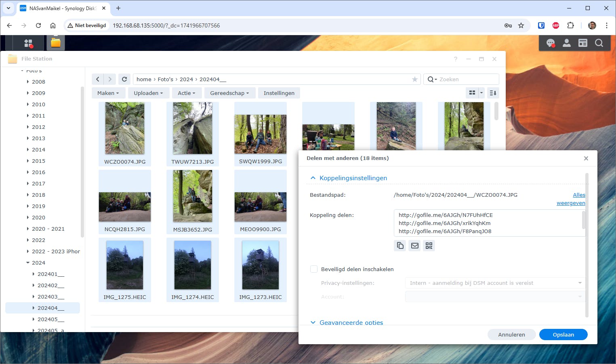Add current folder to favorites star
Screen dimensions: 616x364
pos(414,79)
